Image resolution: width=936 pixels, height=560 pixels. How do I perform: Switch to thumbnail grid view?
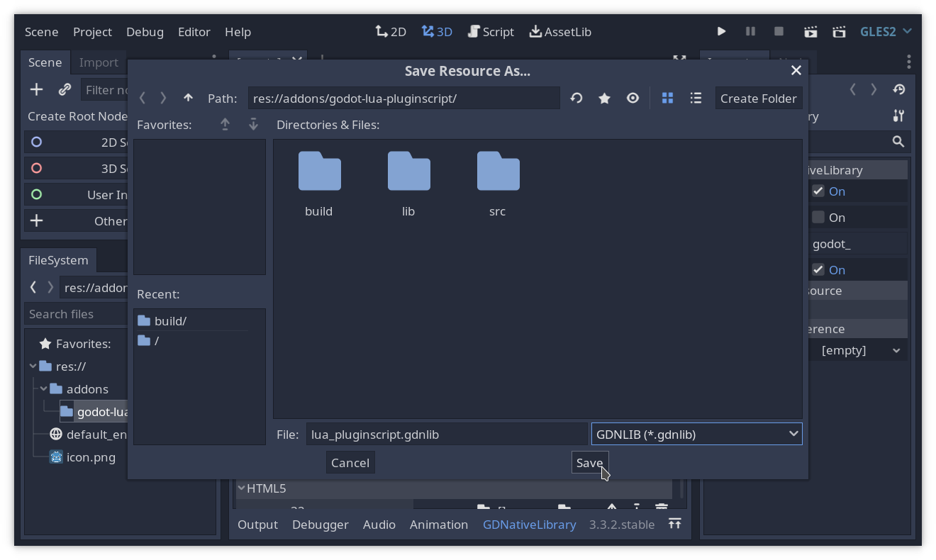(x=667, y=99)
